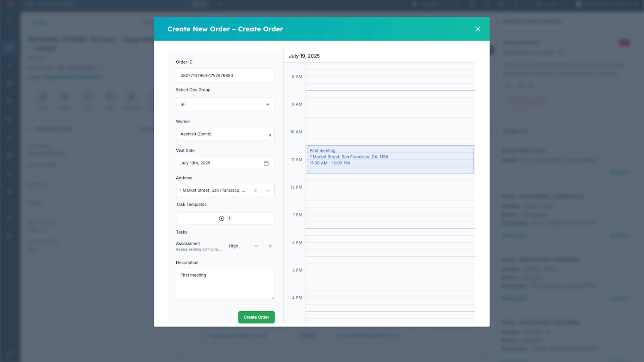
Task: Remove the Assessment task with the red X
Action: point(270,246)
